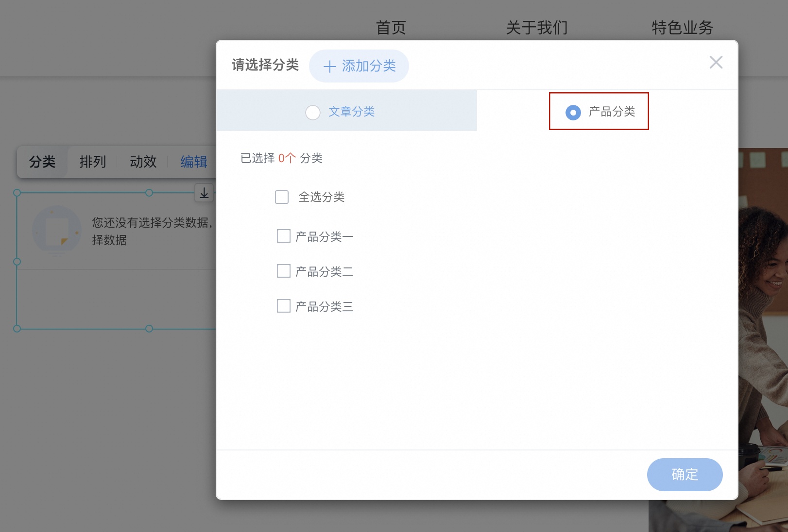Click the X to close the category dialog
Image resolution: width=788 pixels, height=532 pixels.
point(716,63)
